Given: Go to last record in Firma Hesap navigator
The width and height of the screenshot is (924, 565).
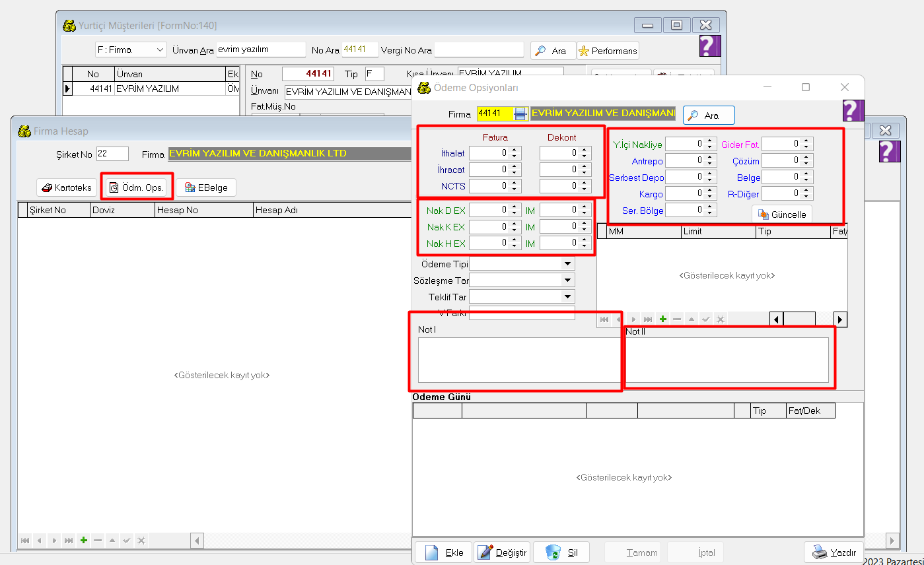Looking at the screenshot, I should 69,541.
